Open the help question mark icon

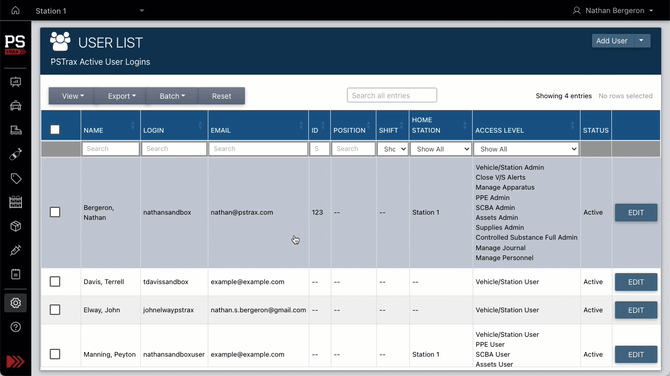(x=16, y=327)
